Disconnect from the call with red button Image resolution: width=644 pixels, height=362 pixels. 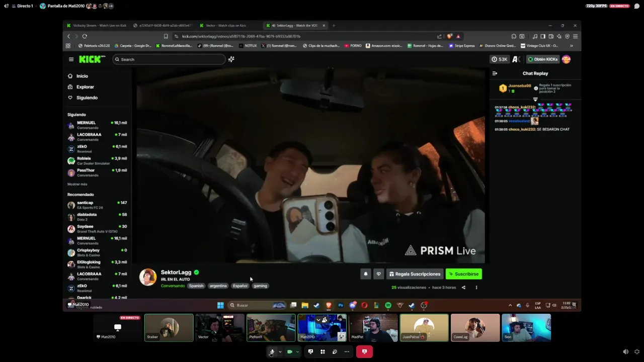pyautogui.click(x=364, y=352)
